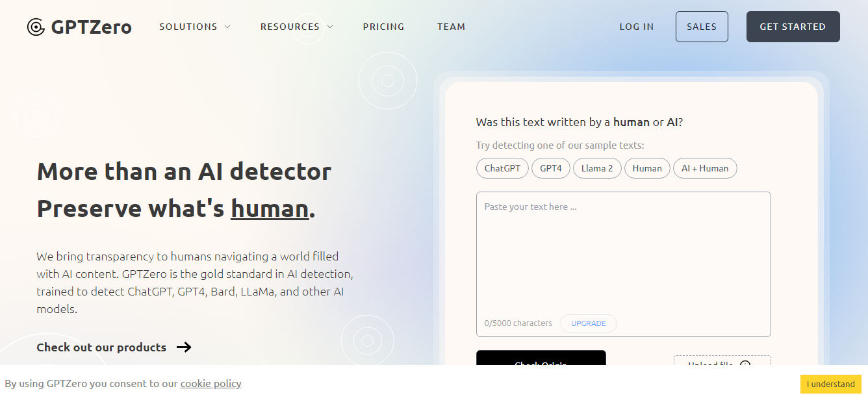
Task: Click "Try detecting one of our sample texts:"
Action: click(560, 145)
